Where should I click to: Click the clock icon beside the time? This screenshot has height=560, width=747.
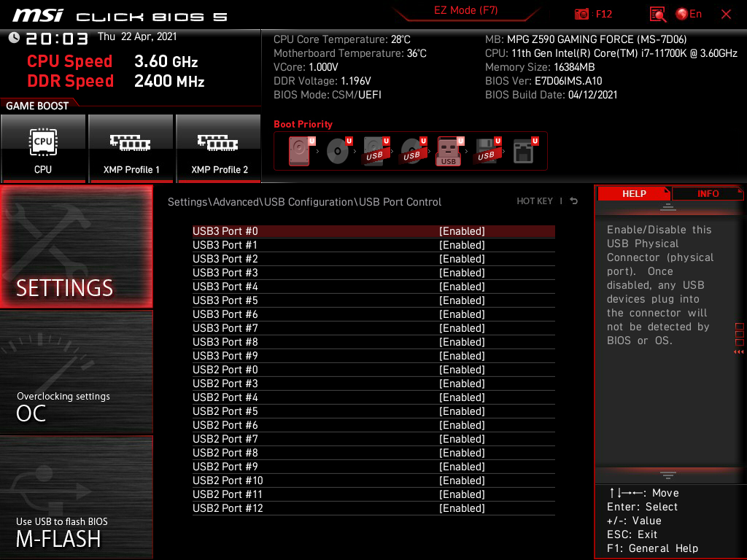[x=14, y=38]
